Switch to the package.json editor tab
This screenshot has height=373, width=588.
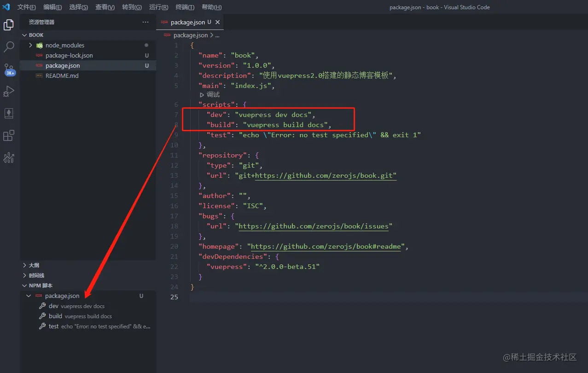pos(191,22)
